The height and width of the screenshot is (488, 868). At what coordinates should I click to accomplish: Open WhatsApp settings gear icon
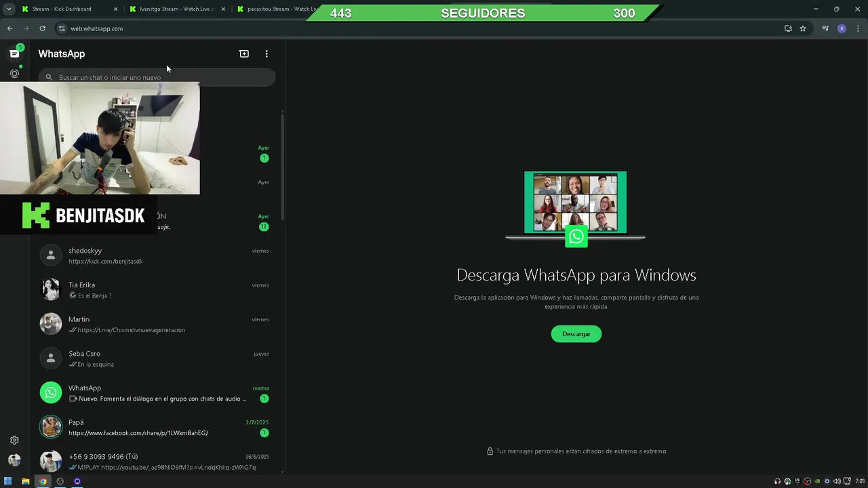click(x=14, y=440)
